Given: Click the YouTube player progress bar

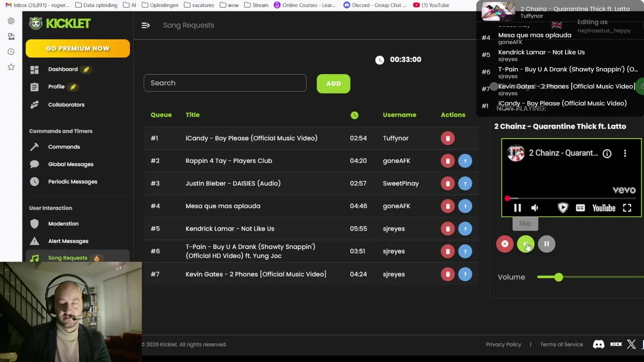Looking at the screenshot, I should (571, 199).
